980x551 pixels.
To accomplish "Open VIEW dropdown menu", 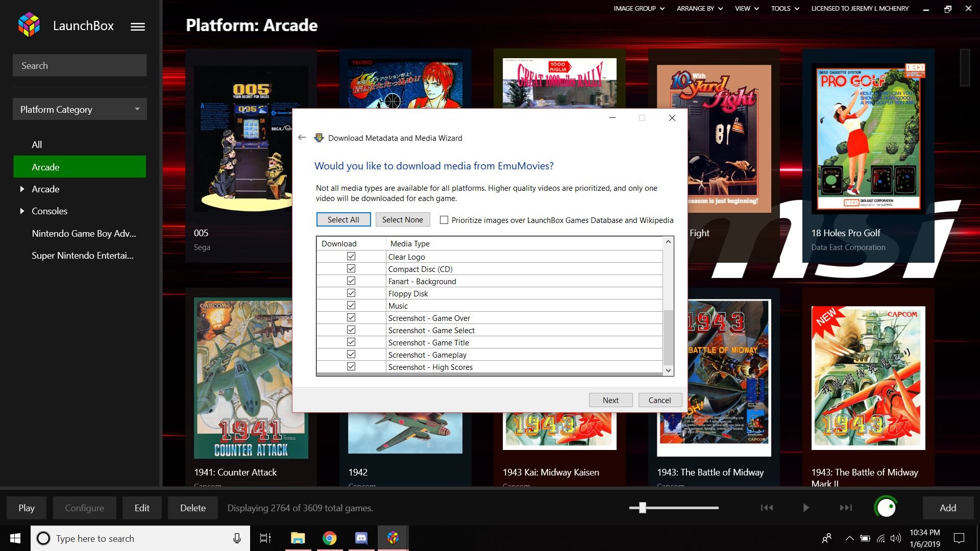I will tap(747, 8).
